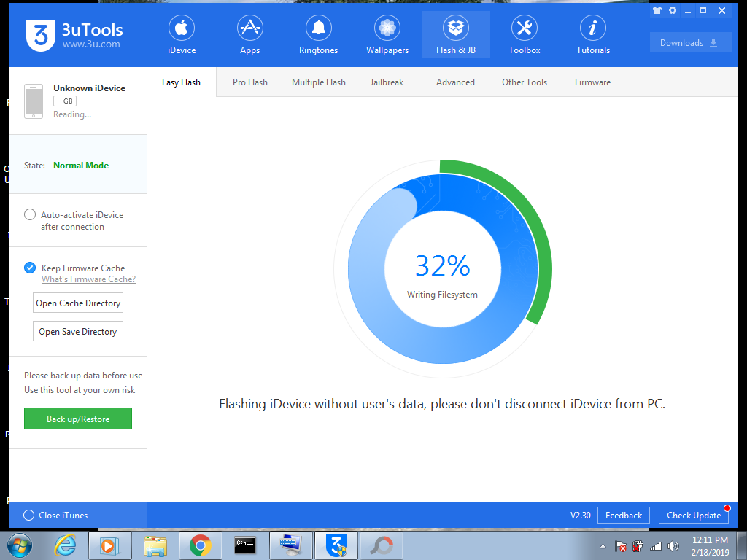Open the Flash & JB section
Screen dimensions: 747x560
click(456, 35)
